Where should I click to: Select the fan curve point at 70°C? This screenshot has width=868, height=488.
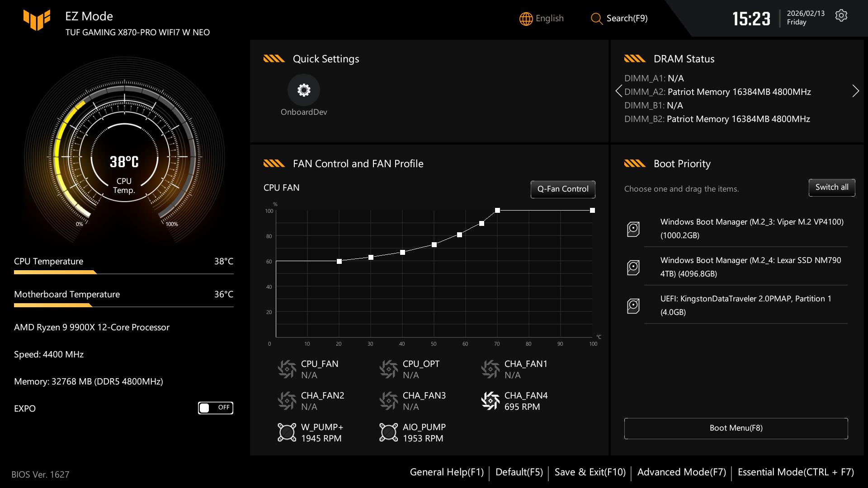[497, 210]
